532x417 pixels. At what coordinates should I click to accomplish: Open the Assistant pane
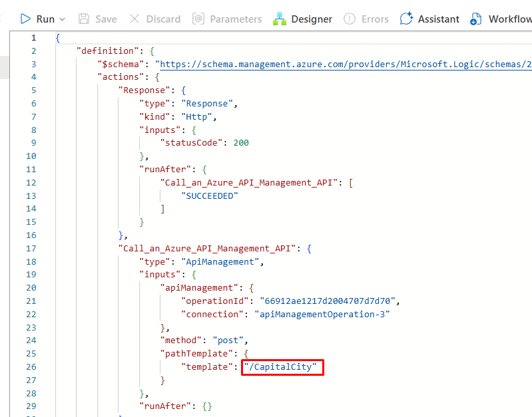[x=429, y=19]
